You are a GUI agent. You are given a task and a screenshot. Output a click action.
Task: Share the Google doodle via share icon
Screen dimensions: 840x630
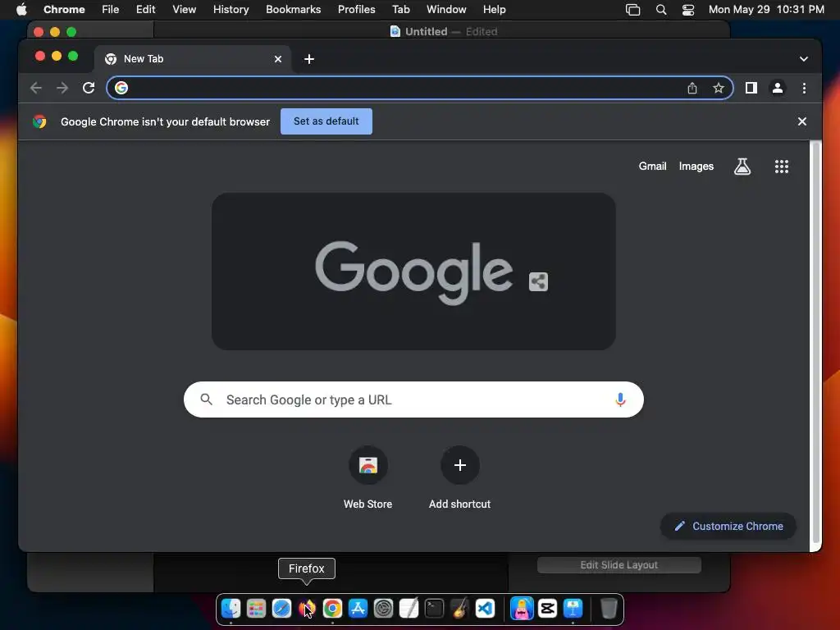tap(538, 281)
